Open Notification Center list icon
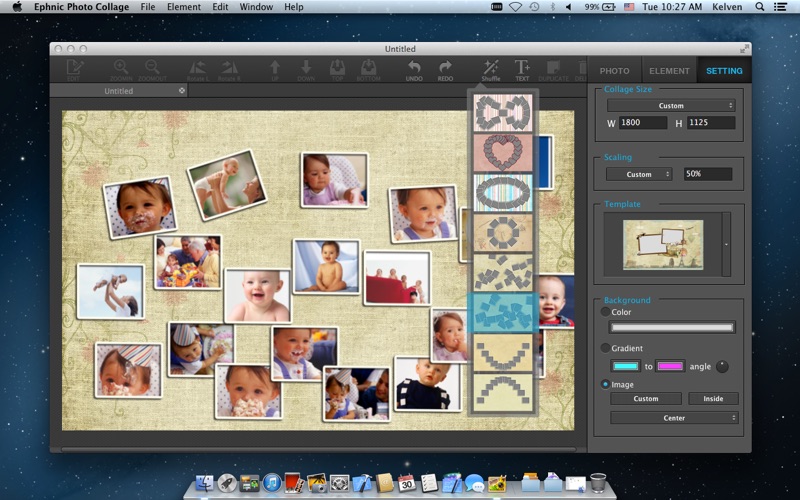Image resolution: width=800 pixels, height=500 pixels. [780, 7]
